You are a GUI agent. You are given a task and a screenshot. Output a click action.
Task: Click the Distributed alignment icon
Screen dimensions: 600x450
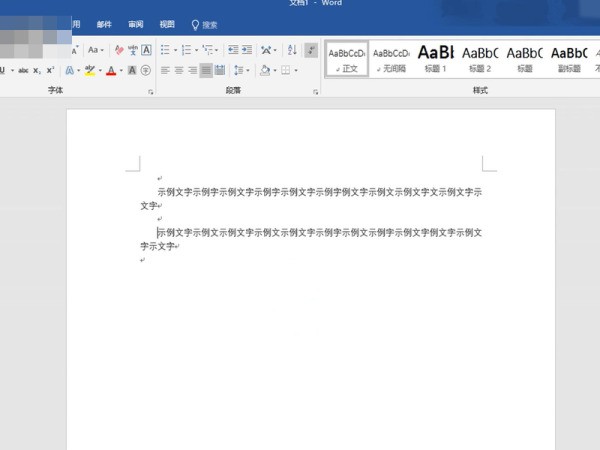220,70
